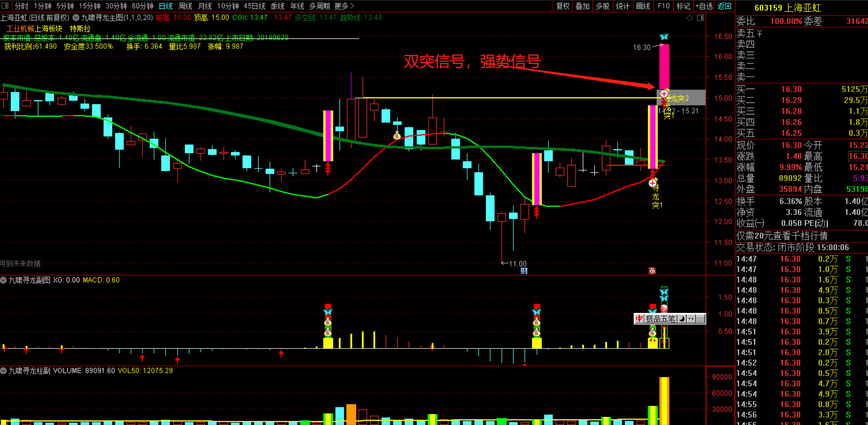Click the +自选 add to watchlist button
868x425 pixels.
pyautogui.click(x=704, y=6)
